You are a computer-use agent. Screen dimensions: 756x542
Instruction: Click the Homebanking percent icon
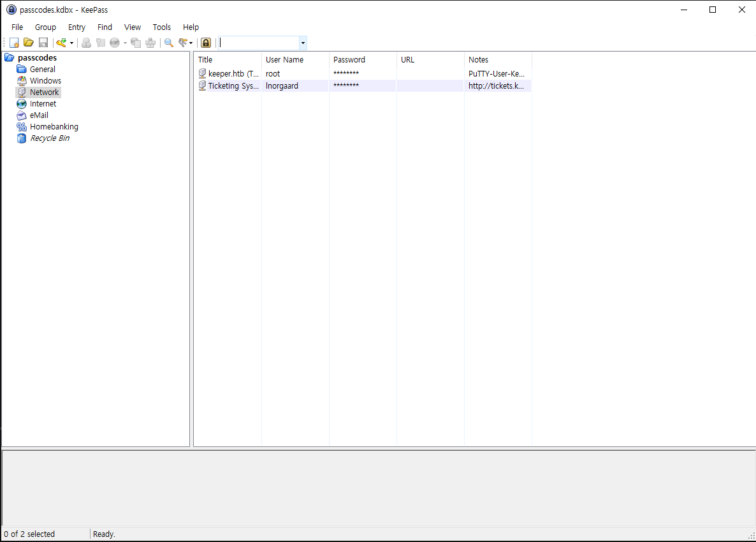[x=22, y=127]
